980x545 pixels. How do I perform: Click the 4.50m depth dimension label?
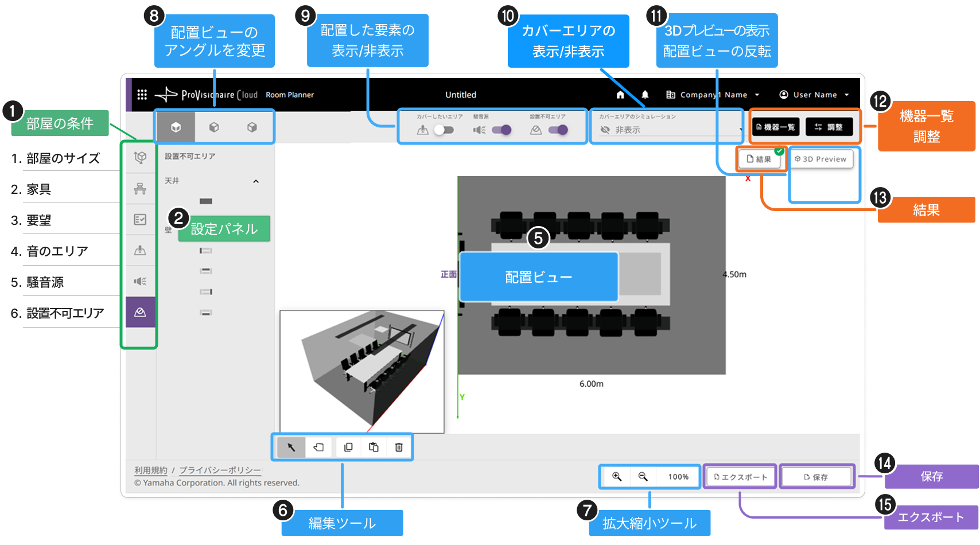(x=734, y=274)
